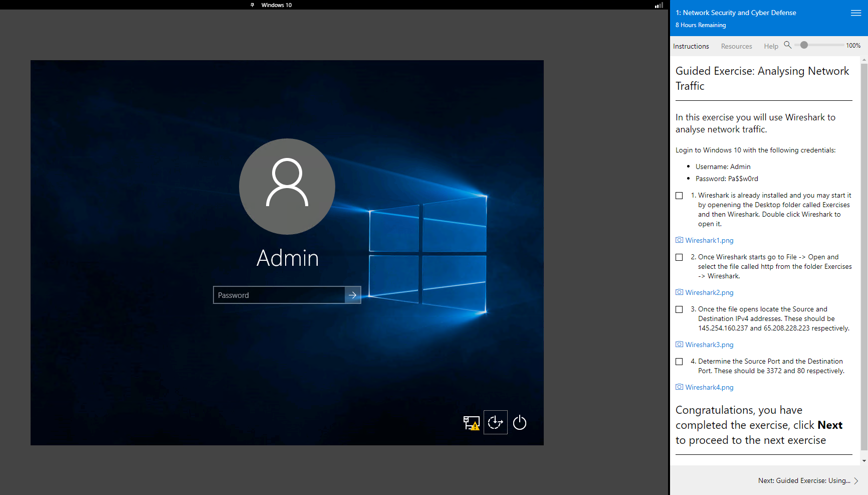Click the Admin user avatar icon
The width and height of the screenshot is (868, 495).
(x=287, y=186)
